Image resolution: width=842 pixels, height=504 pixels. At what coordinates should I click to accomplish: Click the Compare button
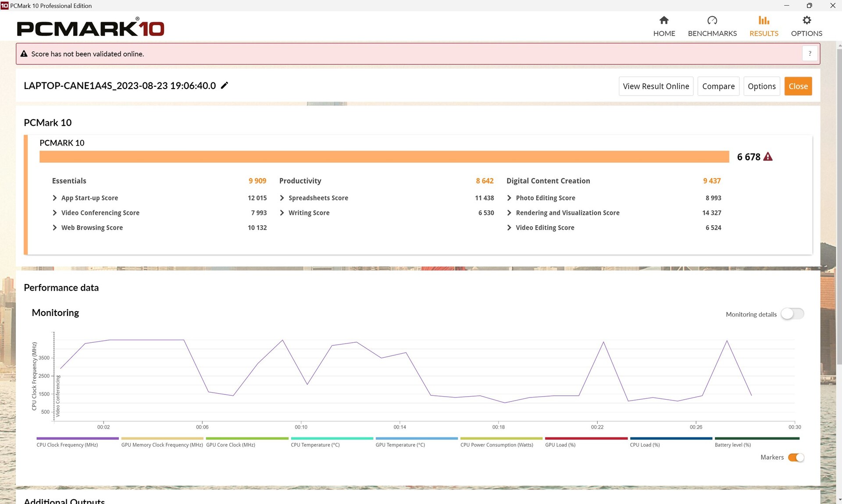pyautogui.click(x=718, y=86)
